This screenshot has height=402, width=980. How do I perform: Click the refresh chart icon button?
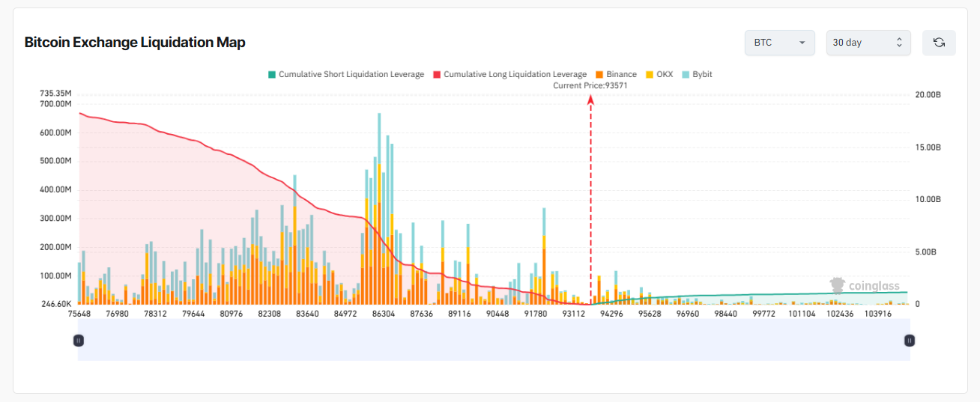939,43
